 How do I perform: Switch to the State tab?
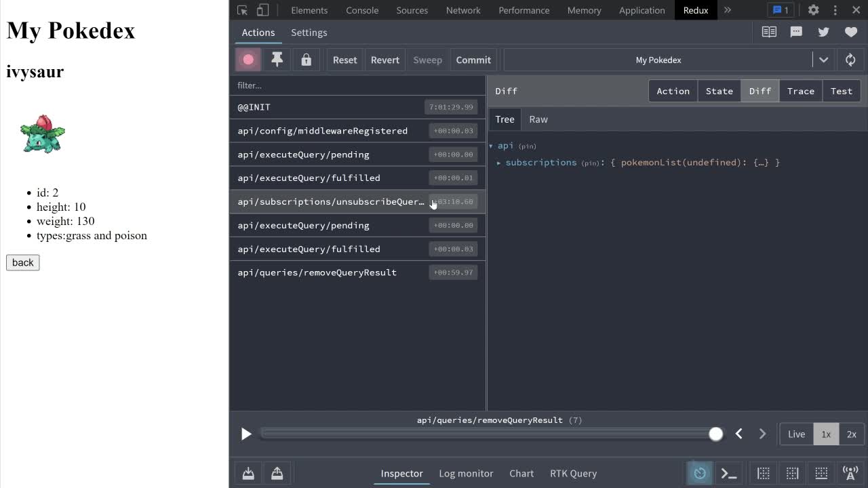click(x=719, y=91)
